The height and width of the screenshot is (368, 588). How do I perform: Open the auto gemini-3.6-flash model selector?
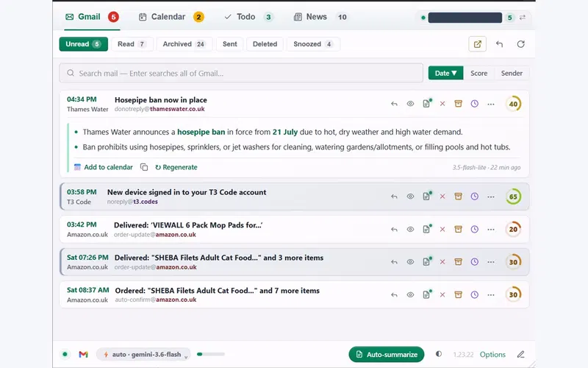143,354
